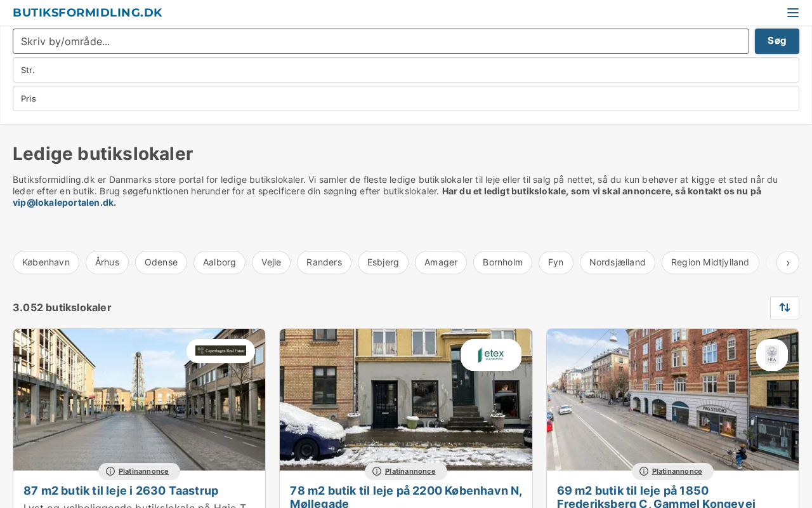Go to Butiksformidling.dk home logo

pyautogui.click(x=88, y=13)
